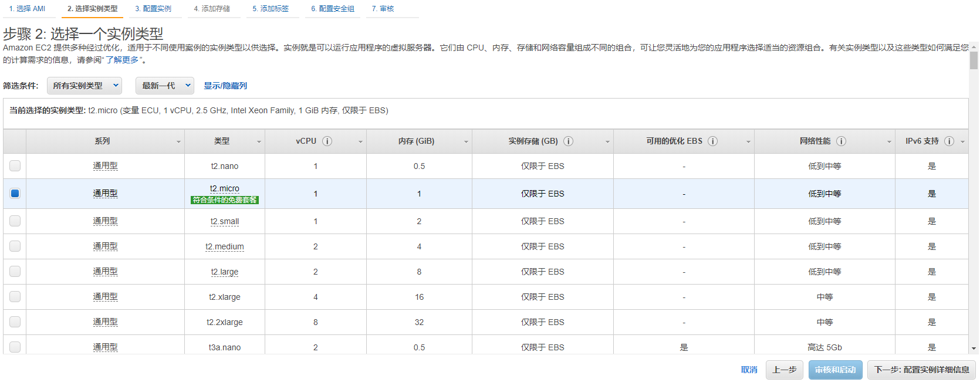Open the vCPU column info icon

[327, 141]
